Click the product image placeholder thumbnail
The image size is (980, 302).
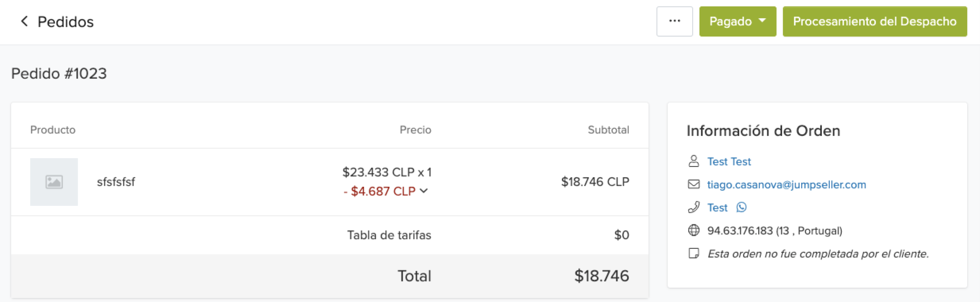pos(54,182)
